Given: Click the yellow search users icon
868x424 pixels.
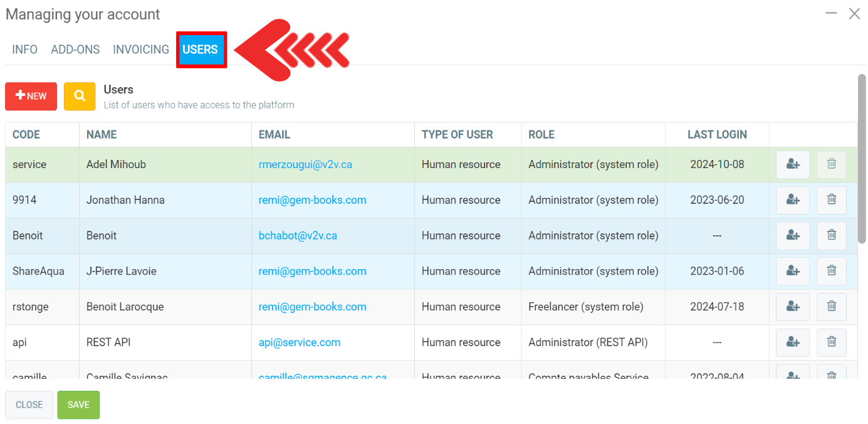Looking at the screenshot, I should [80, 96].
